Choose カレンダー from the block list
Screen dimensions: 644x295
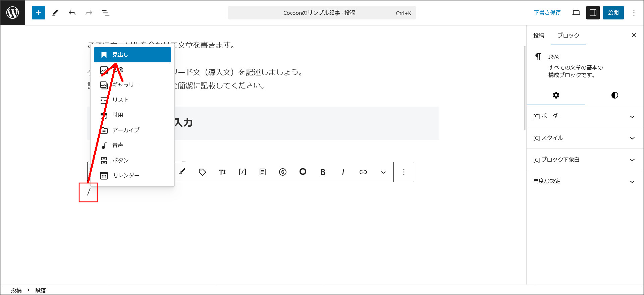coord(132,175)
